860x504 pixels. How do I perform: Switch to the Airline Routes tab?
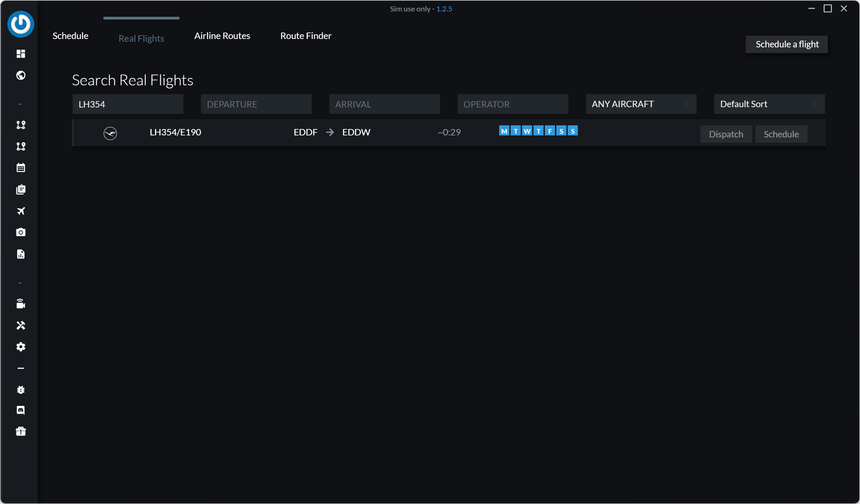point(222,36)
